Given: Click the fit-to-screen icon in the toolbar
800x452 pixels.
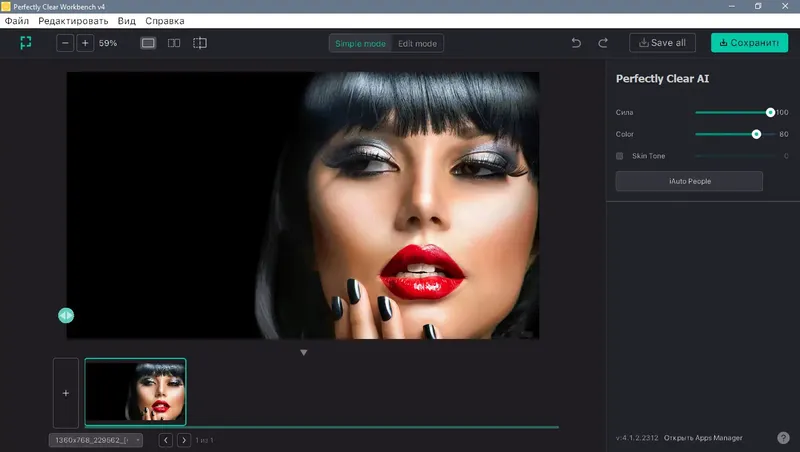Looking at the screenshot, I should [26, 43].
